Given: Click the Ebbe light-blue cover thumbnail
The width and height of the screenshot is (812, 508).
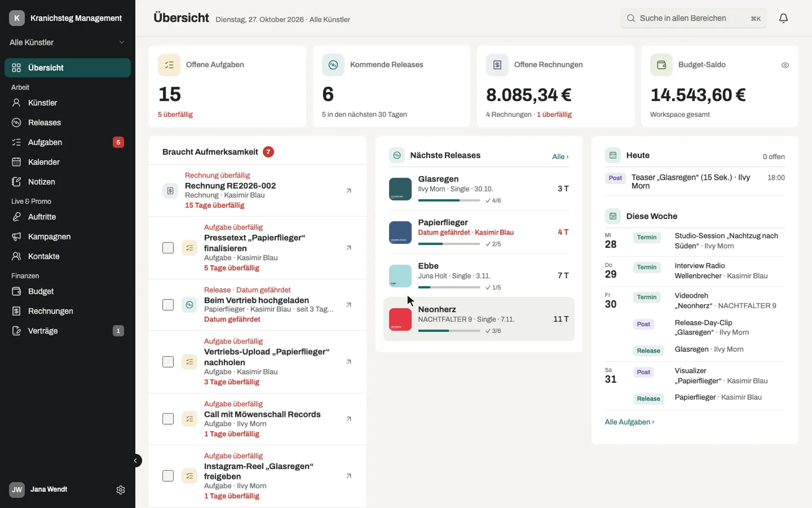Looking at the screenshot, I should point(400,276).
